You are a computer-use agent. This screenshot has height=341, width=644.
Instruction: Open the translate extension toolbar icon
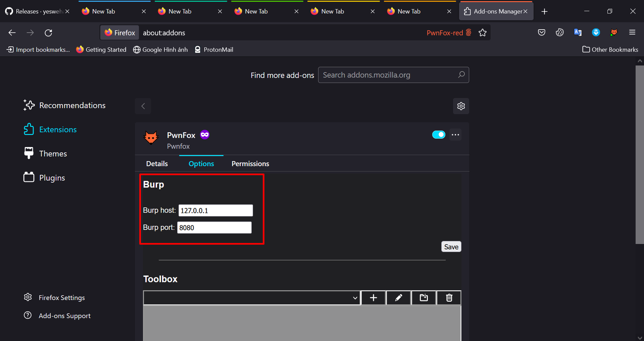[578, 33]
